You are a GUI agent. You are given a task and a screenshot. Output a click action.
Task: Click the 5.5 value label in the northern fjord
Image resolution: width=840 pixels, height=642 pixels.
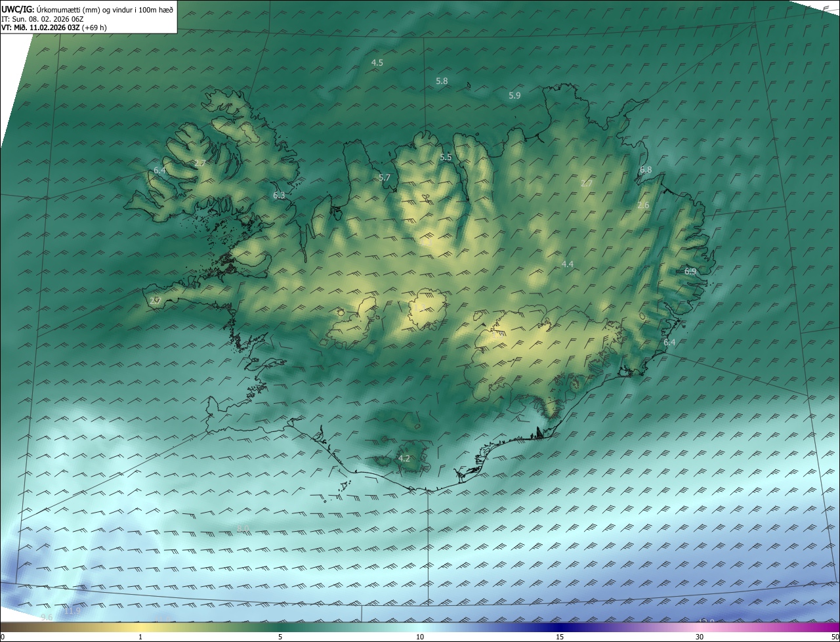(x=446, y=158)
